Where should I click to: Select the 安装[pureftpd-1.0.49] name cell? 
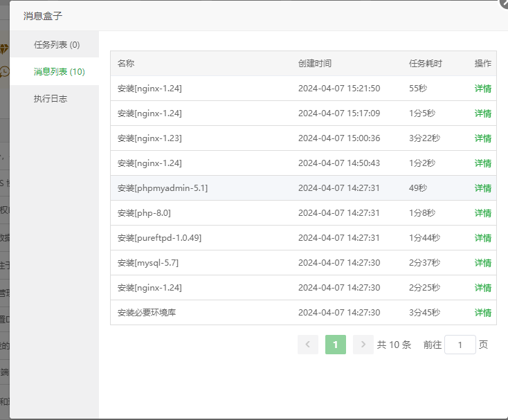[159, 238]
